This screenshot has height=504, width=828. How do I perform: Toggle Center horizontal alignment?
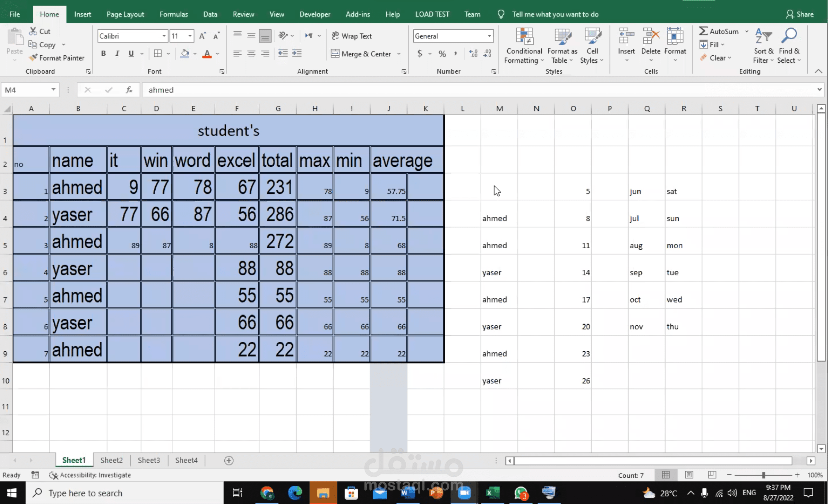click(251, 54)
